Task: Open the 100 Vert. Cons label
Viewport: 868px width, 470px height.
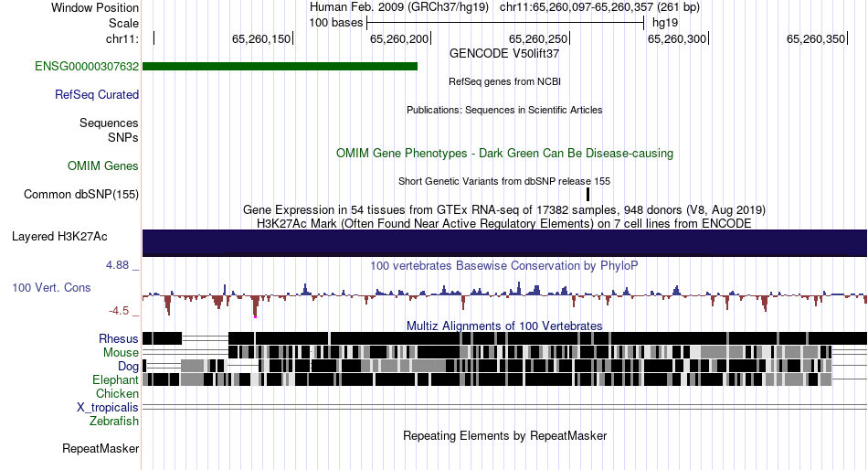Action: tap(51, 288)
